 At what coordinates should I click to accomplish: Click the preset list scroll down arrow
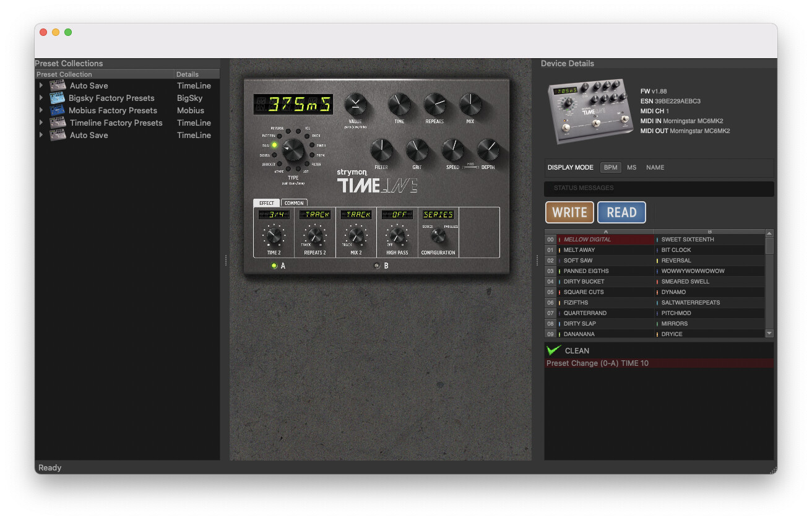pyautogui.click(x=769, y=334)
